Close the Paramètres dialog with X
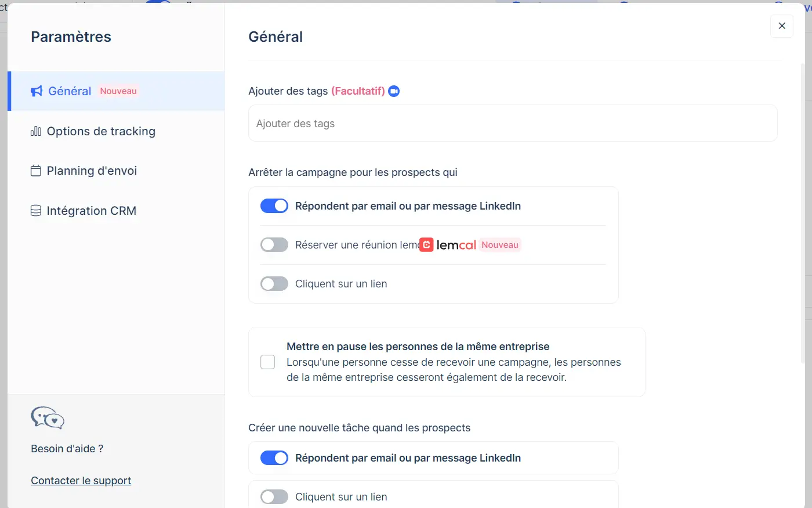 pyautogui.click(x=781, y=26)
